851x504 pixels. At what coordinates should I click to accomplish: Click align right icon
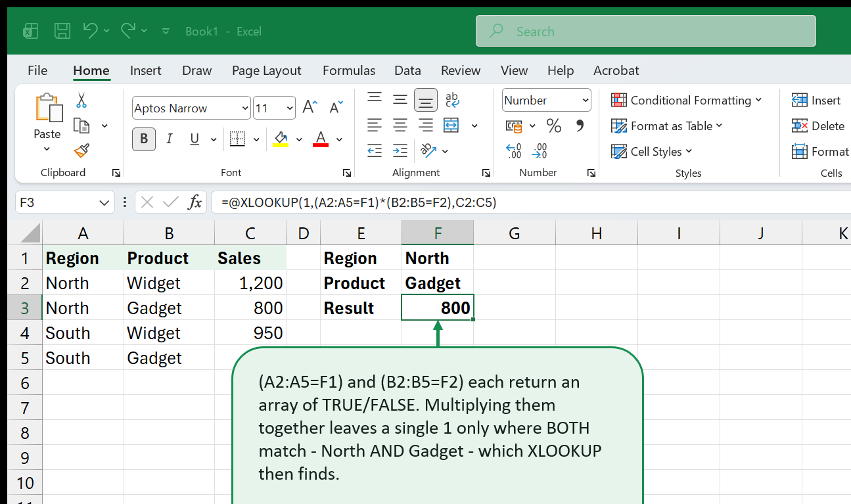(x=426, y=125)
